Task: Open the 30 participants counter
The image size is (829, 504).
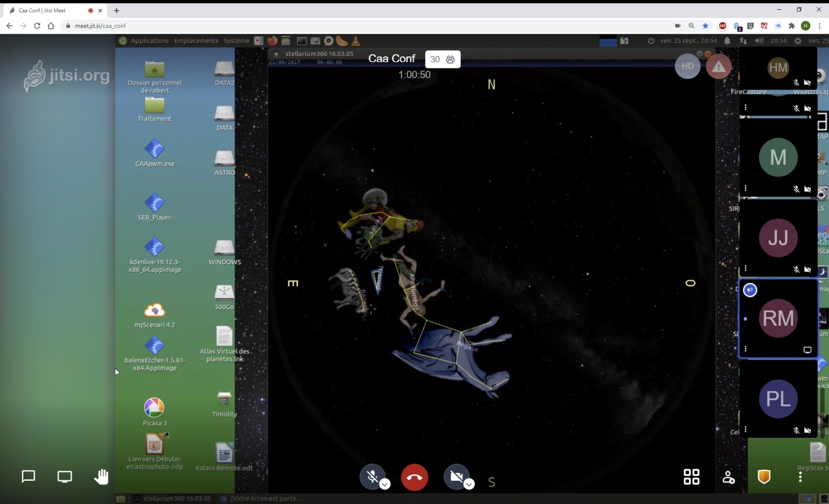Action: click(x=443, y=59)
